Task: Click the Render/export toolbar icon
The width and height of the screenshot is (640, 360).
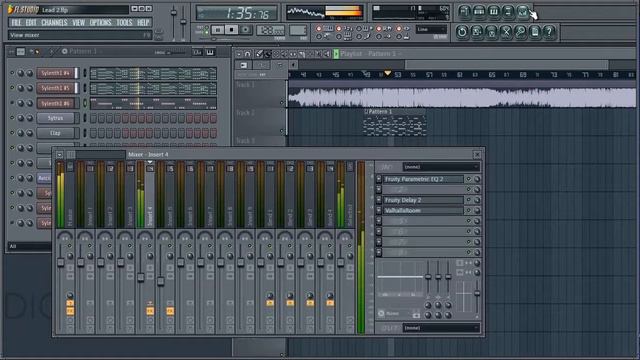Action: tap(491, 32)
